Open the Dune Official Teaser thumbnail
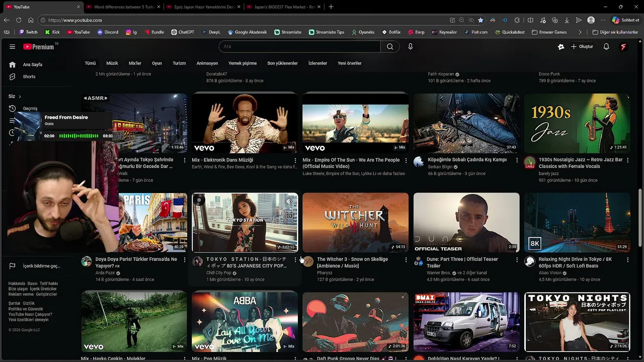Screen dimensions: 644x362 [466, 223]
